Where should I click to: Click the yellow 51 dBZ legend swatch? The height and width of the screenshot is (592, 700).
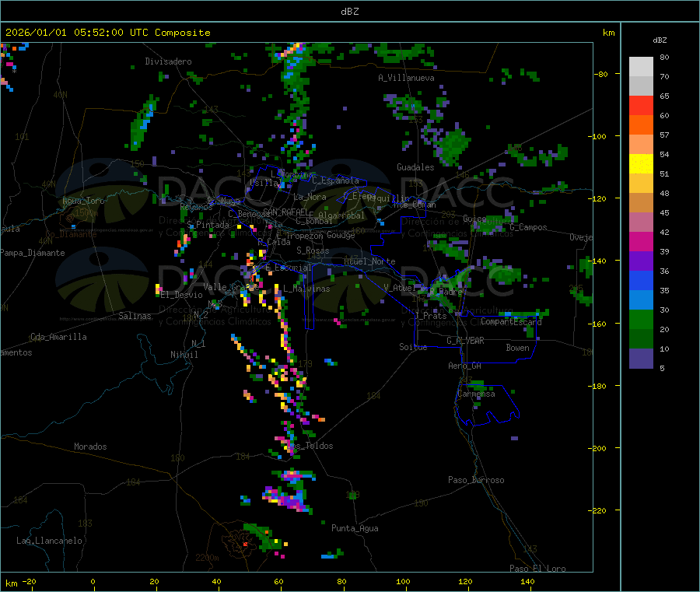(641, 164)
